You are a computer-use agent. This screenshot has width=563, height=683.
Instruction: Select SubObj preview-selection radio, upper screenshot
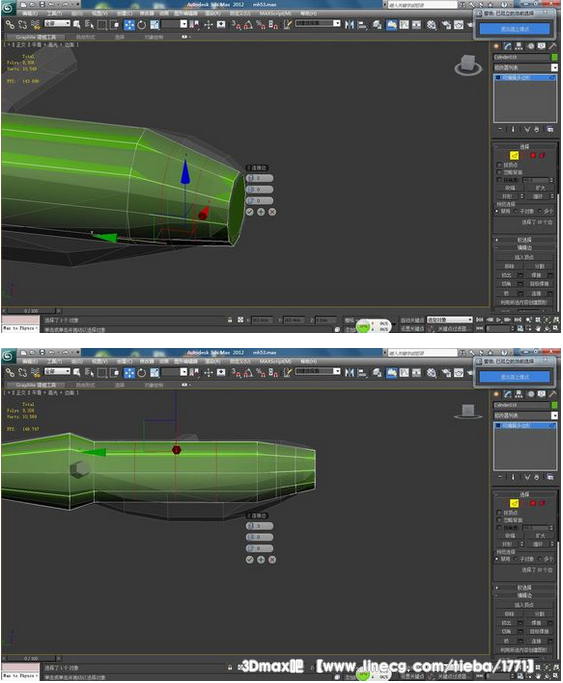pyautogui.click(x=516, y=211)
